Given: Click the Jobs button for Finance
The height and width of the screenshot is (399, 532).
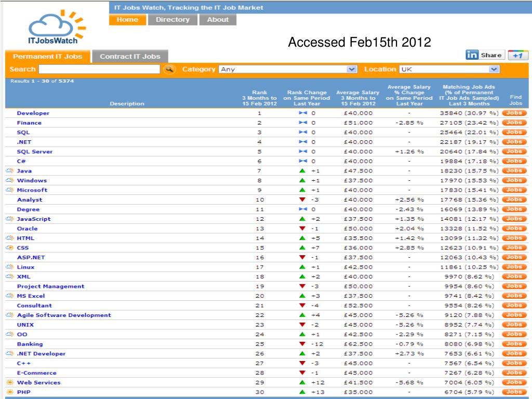Looking at the screenshot, I should tap(514, 123).
